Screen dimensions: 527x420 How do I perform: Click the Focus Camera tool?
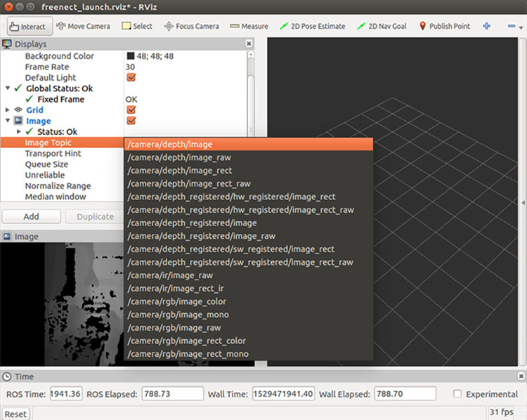pos(191,26)
